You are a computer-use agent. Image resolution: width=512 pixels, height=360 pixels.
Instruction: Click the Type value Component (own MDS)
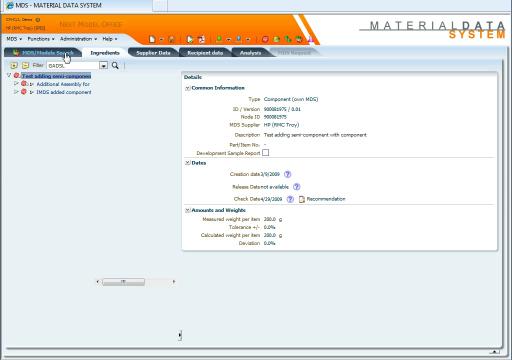(291, 99)
